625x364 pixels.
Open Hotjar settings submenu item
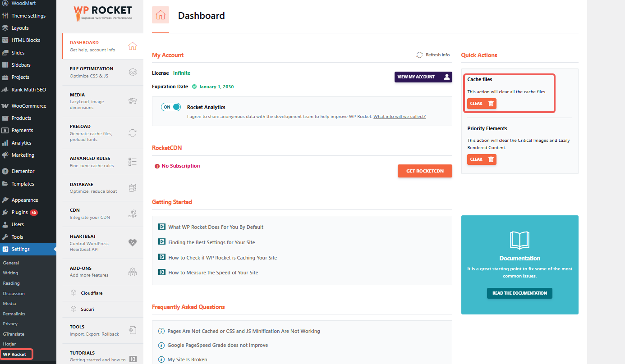coord(9,344)
